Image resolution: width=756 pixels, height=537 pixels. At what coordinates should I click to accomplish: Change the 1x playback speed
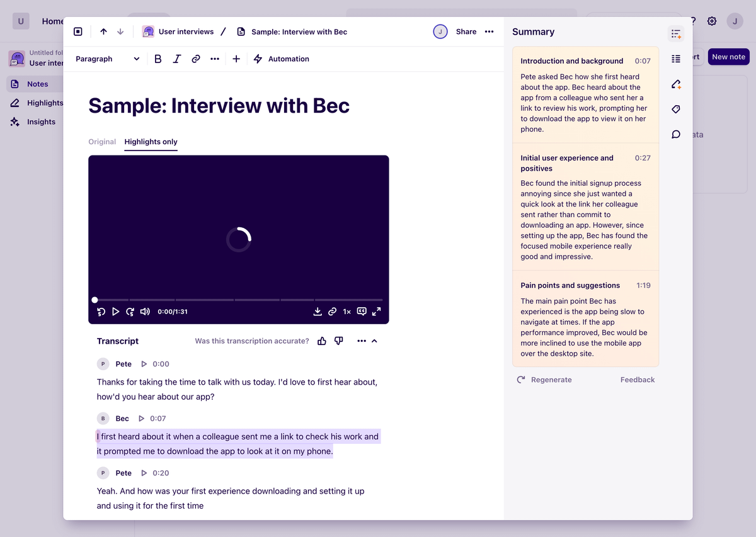[347, 312]
